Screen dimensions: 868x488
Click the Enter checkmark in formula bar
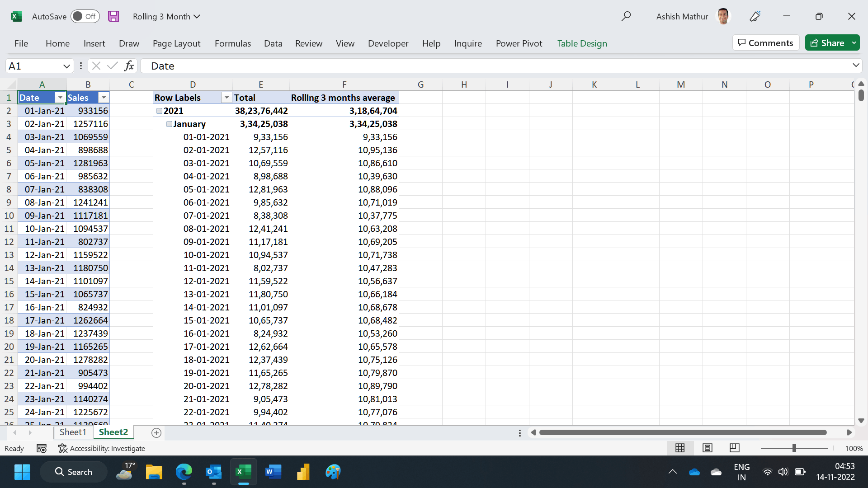click(x=113, y=66)
